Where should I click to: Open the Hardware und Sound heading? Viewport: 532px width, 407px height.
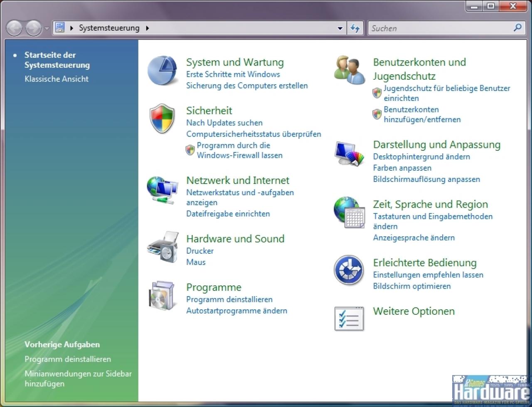click(235, 239)
